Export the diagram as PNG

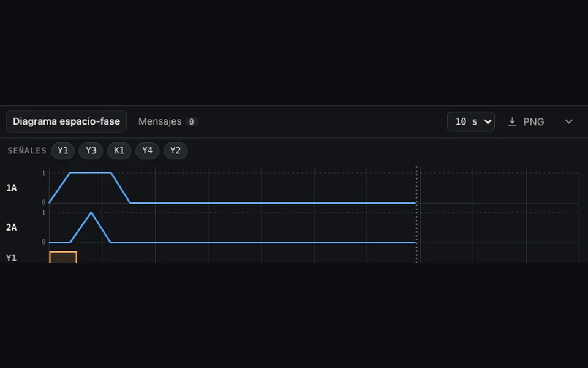(x=526, y=121)
